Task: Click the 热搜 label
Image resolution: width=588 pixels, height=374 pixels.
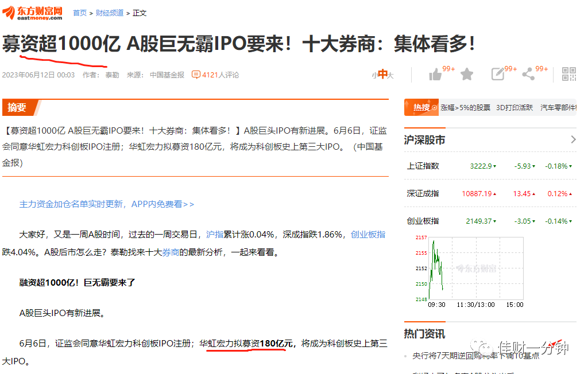Action: coord(421,107)
